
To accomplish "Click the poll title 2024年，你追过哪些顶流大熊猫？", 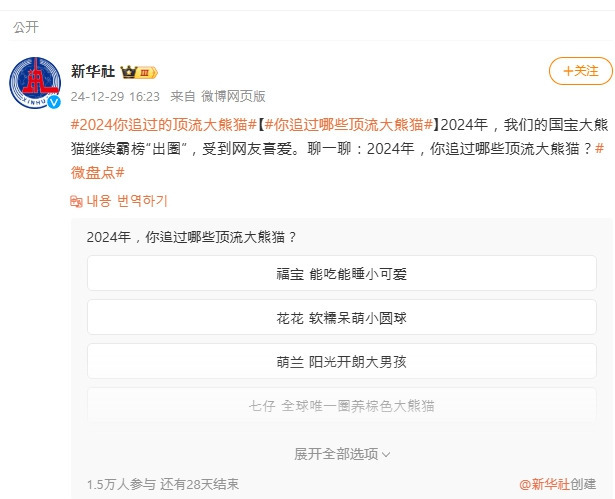I will point(191,237).
